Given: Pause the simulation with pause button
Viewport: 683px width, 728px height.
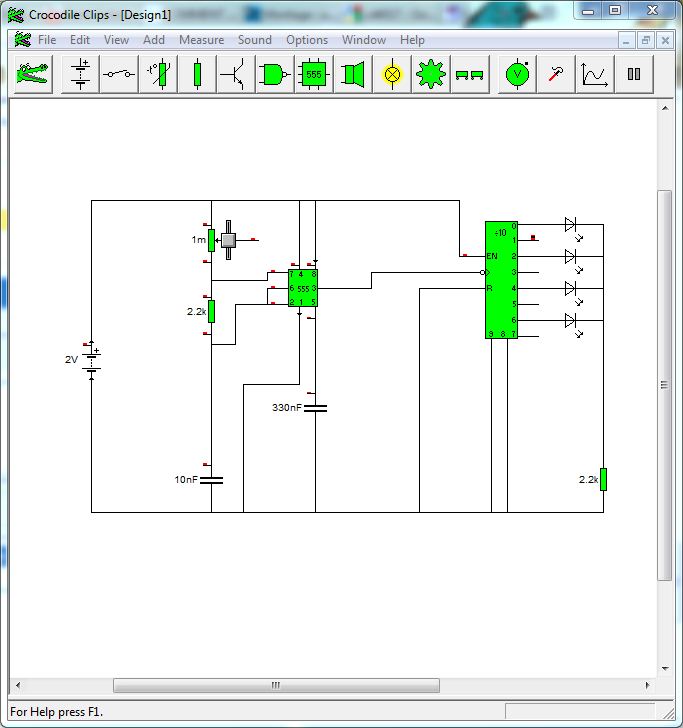Looking at the screenshot, I should pos(634,74).
